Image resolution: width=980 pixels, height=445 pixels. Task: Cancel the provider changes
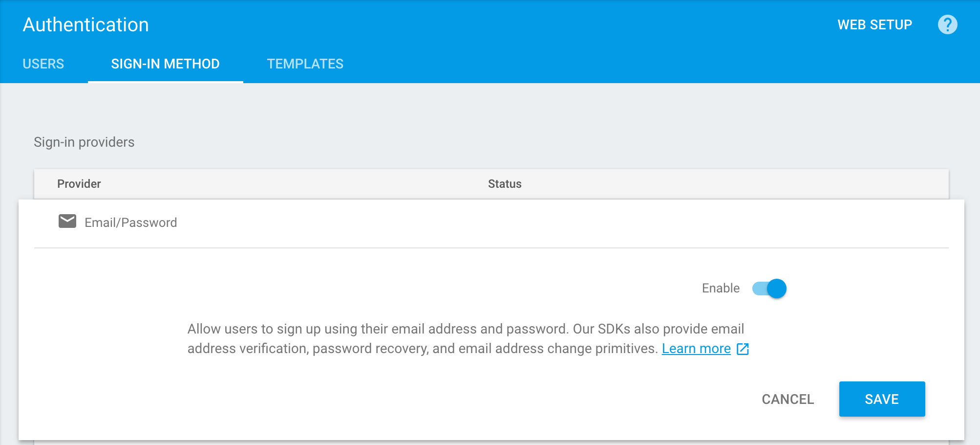tap(788, 400)
